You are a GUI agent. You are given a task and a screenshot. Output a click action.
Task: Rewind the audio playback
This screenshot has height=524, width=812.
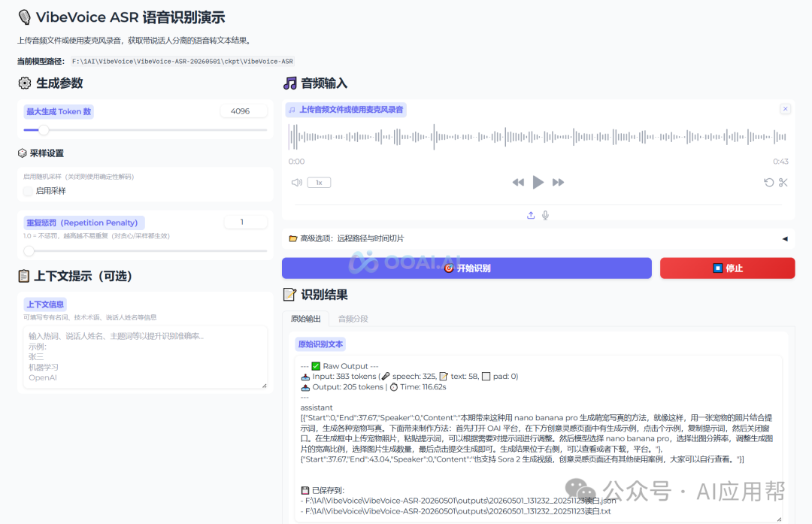coord(518,182)
